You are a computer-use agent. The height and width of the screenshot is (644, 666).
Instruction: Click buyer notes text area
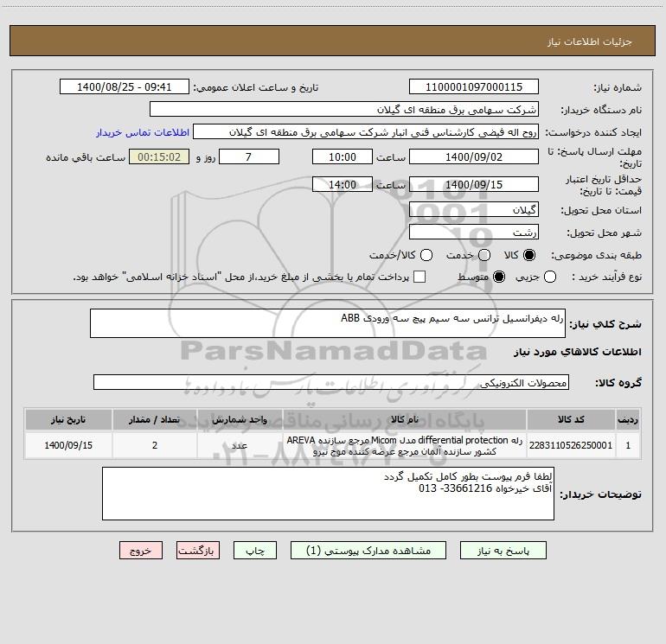click(328, 494)
